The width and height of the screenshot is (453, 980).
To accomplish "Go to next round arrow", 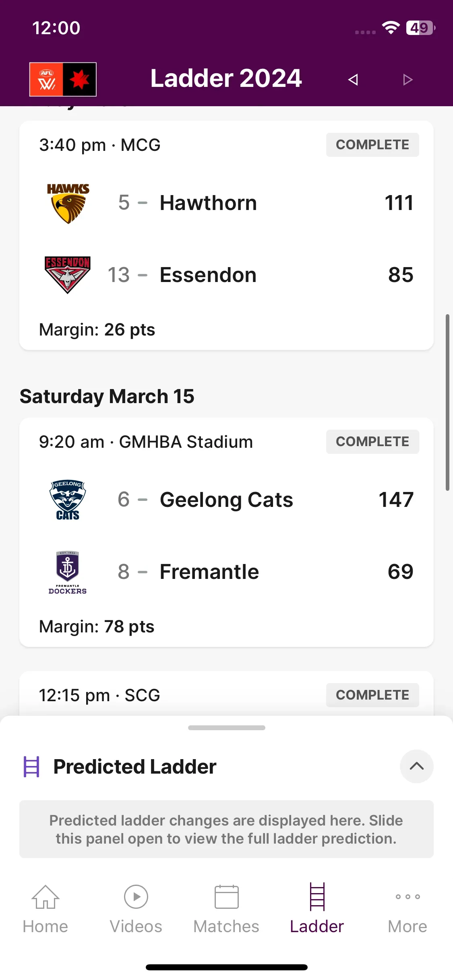I will pyautogui.click(x=407, y=80).
